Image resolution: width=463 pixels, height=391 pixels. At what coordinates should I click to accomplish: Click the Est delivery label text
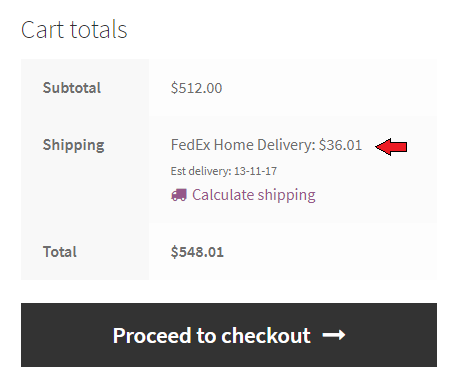201,171
